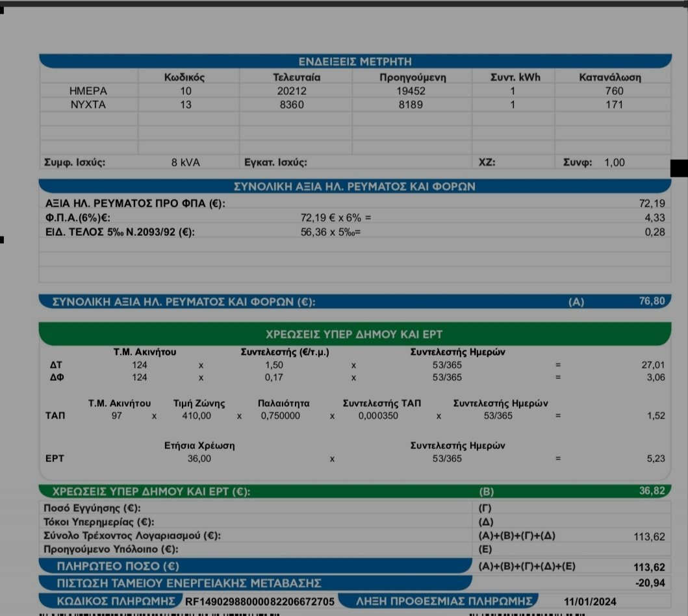Click the special fee amount "0,28"

coord(655,232)
